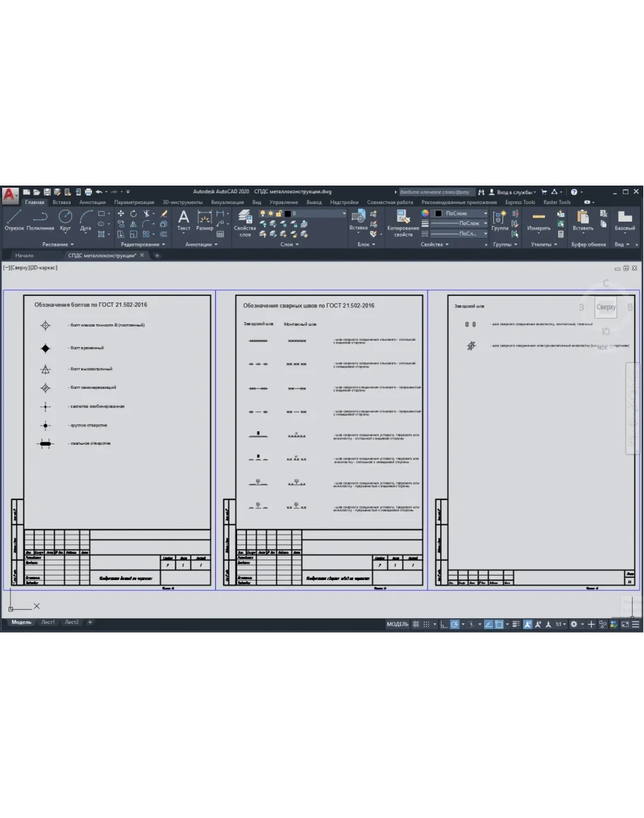Expand the Слои panel dropdown

[289, 244]
